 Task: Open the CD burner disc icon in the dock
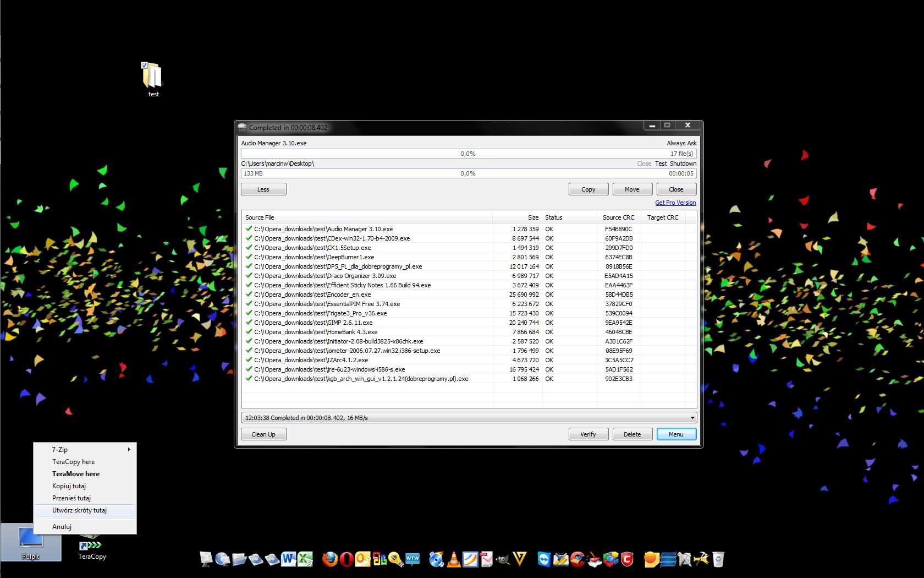click(437, 559)
